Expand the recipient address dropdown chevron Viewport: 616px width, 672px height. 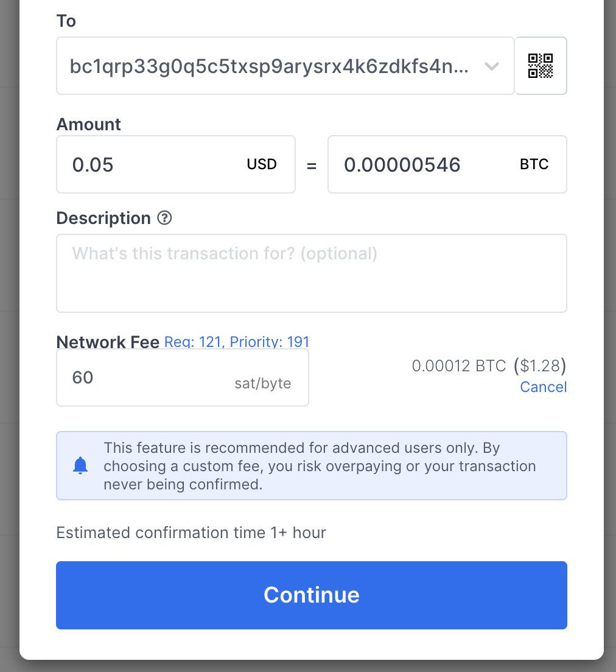[492, 66]
